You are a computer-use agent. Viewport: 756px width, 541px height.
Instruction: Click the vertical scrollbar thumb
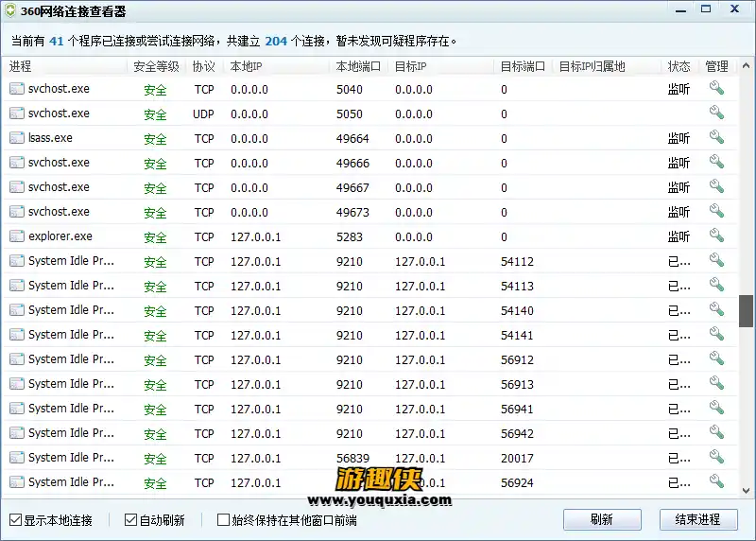(746, 311)
